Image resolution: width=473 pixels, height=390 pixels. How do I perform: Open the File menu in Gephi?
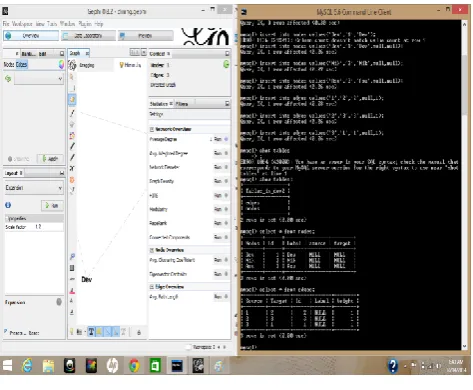click(x=6, y=24)
